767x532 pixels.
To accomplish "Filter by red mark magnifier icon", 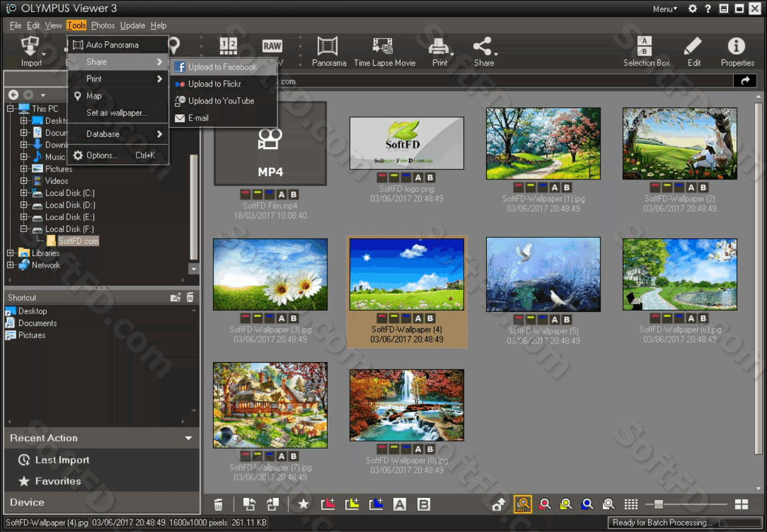I will (x=545, y=504).
